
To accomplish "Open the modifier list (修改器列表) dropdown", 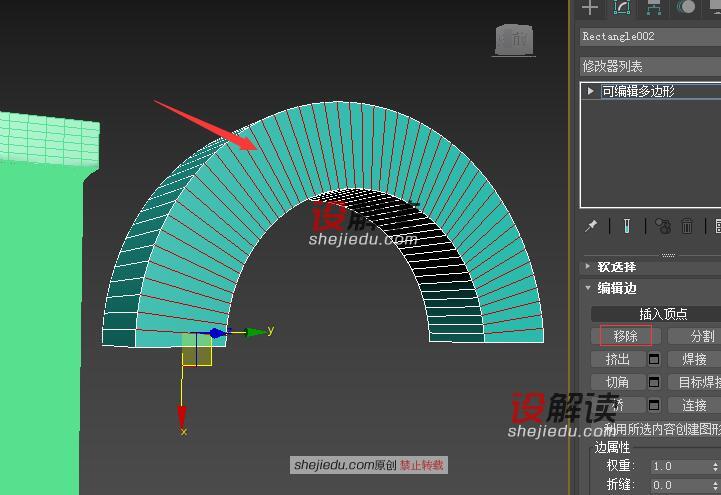I will click(650, 66).
